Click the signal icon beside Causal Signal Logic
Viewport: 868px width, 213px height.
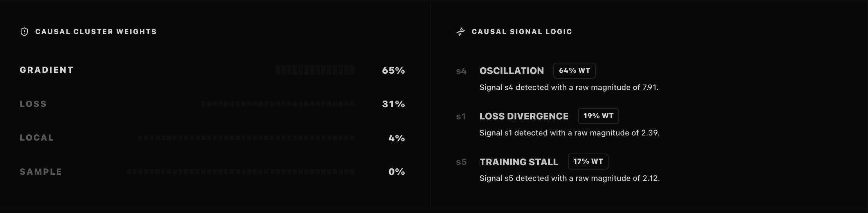click(461, 32)
